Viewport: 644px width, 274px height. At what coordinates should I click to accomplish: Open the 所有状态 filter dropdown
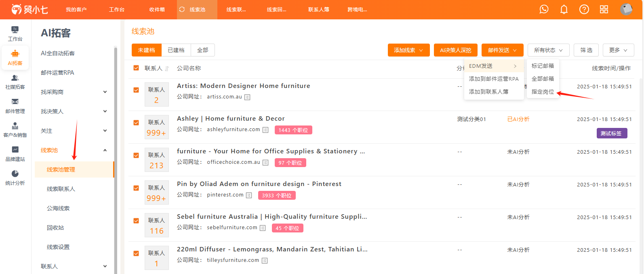click(x=548, y=50)
